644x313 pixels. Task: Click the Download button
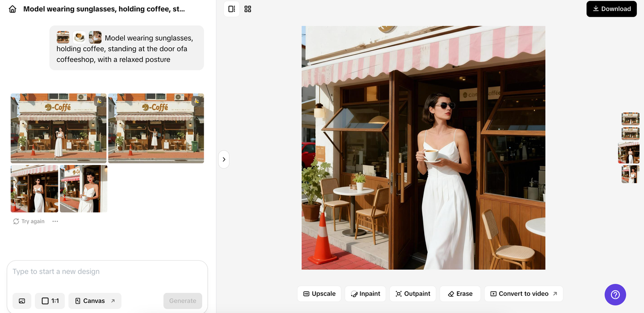611,9
